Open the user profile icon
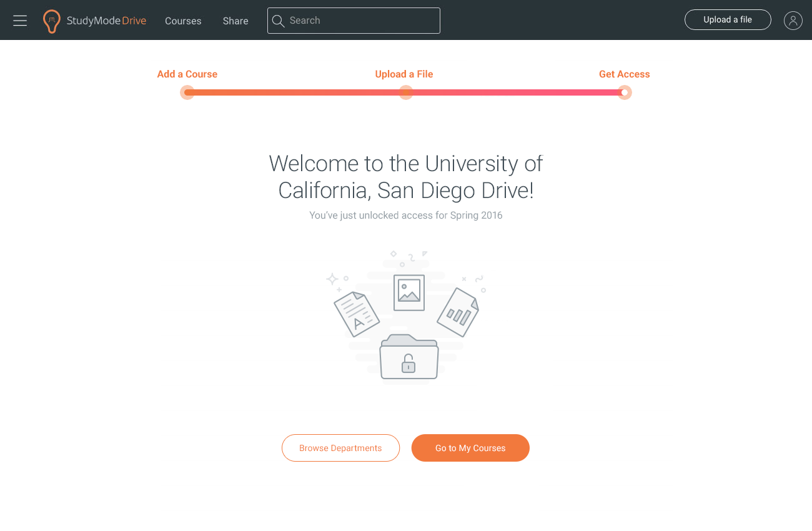The height and width of the screenshot is (531, 812). point(793,21)
